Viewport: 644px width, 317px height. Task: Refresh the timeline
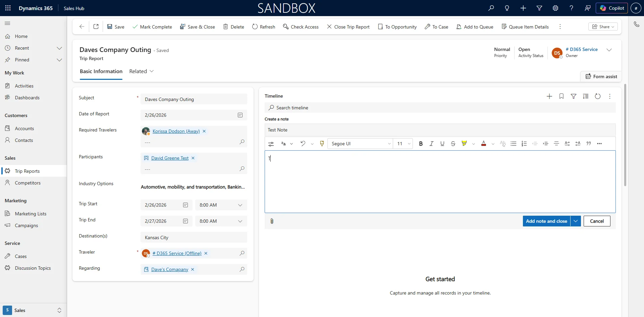598,96
